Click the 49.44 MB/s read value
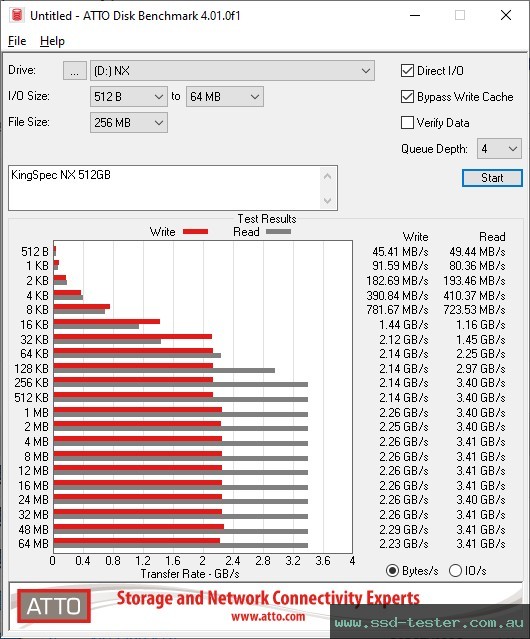Viewport: 530px width, 639px height. click(x=477, y=252)
